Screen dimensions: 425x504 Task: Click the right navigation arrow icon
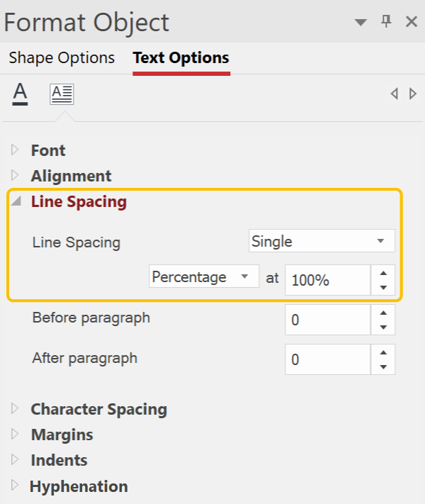click(x=413, y=94)
